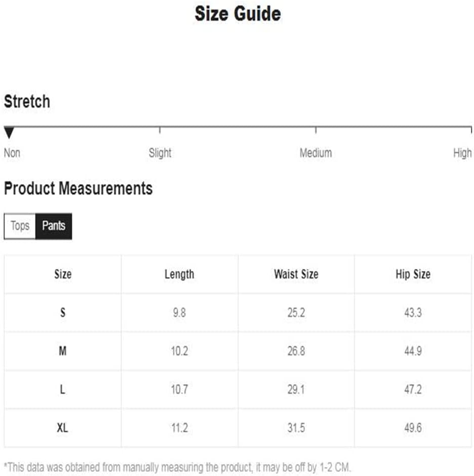The width and height of the screenshot is (474, 476).
Task: Click the Hip Size column header
Action: pos(413,274)
